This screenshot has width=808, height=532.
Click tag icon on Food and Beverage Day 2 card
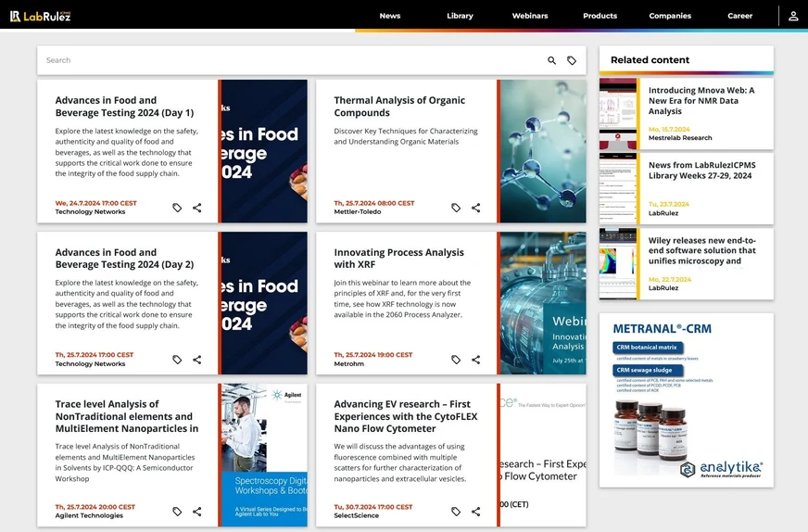coord(177,360)
